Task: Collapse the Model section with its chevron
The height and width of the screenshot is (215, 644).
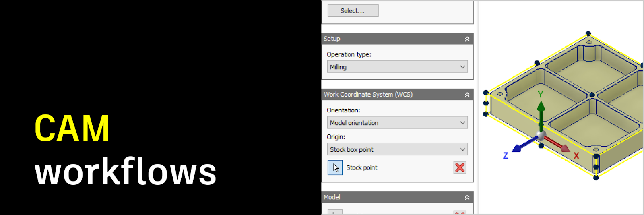Action: click(467, 197)
